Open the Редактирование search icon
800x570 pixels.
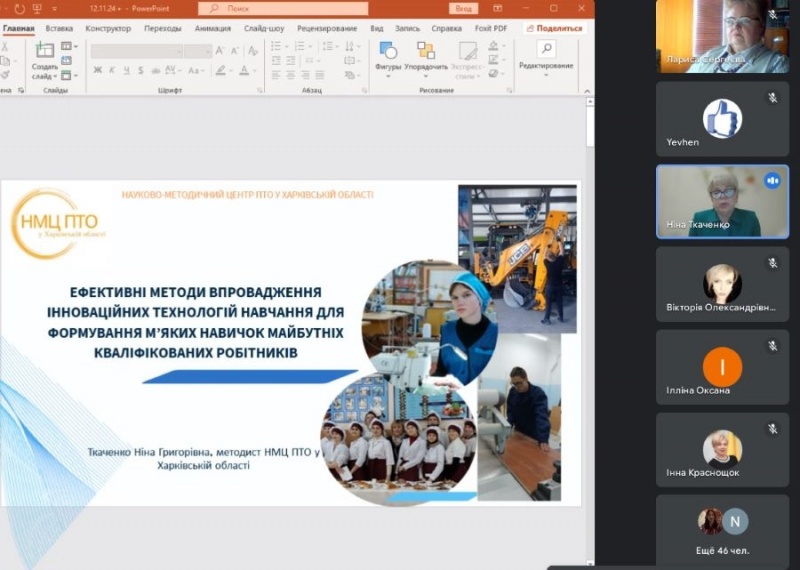(x=545, y=48)
